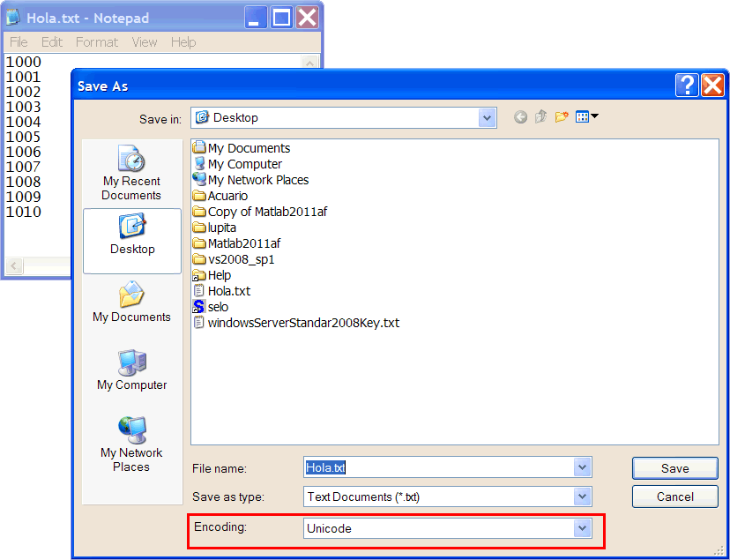Minimize the Notepad window
Screen dimensions: 730x560
tap(256, 18)
